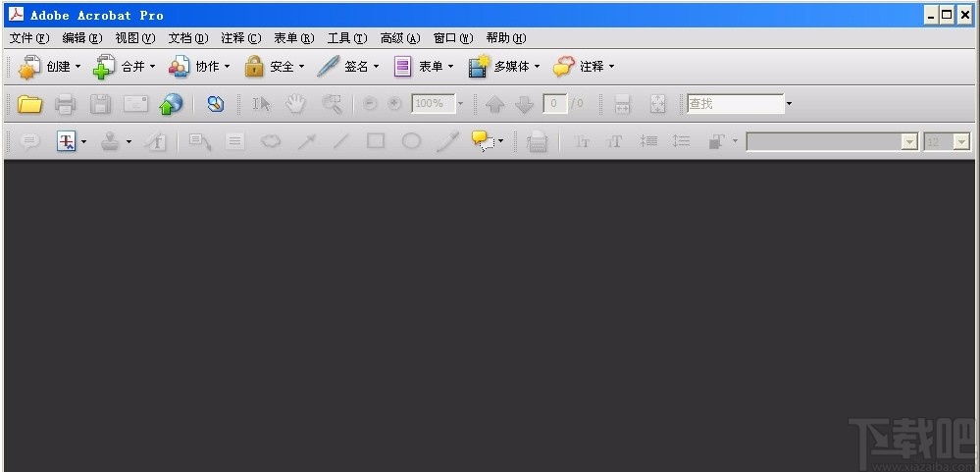Click the increase text size icon
The image size is (980, 472).
tap(614, 142)
